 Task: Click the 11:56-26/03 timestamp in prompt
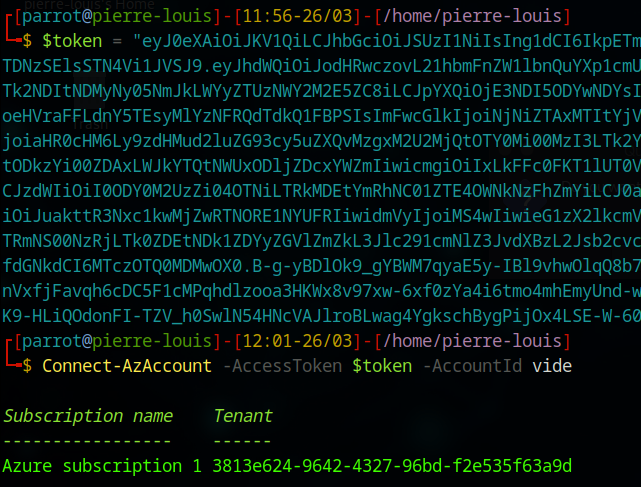coord(298,16)
